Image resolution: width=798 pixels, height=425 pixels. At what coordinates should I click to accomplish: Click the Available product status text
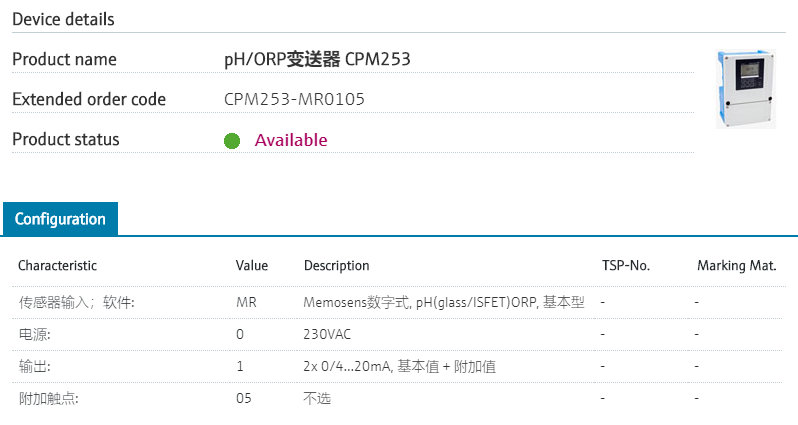pos(291,140)
